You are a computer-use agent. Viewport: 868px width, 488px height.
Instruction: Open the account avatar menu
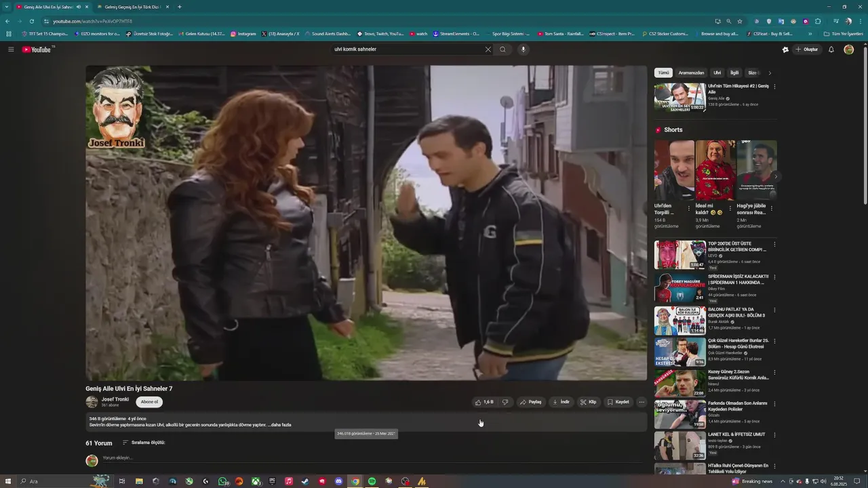(x=848, y=49)
